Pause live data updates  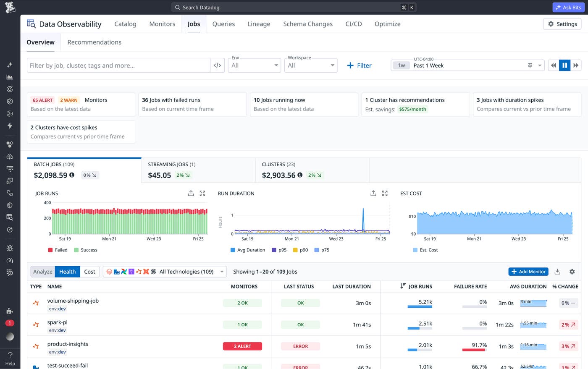564,65
